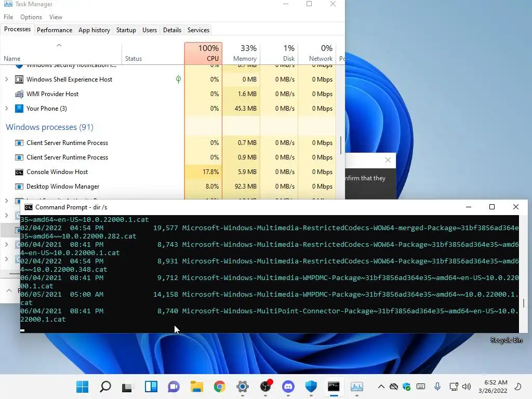Image resolution: width=532 pixels, height=399 pixels.
Task: Show hidden tray icons chevron
Action: (x=381, y=387)
